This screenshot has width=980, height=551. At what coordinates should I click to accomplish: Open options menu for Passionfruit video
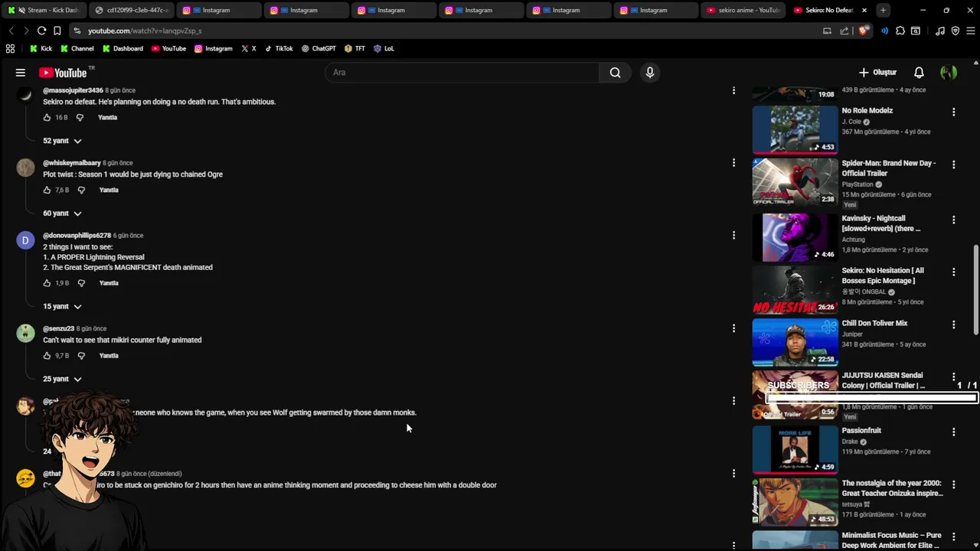click(x=953, y=432)
